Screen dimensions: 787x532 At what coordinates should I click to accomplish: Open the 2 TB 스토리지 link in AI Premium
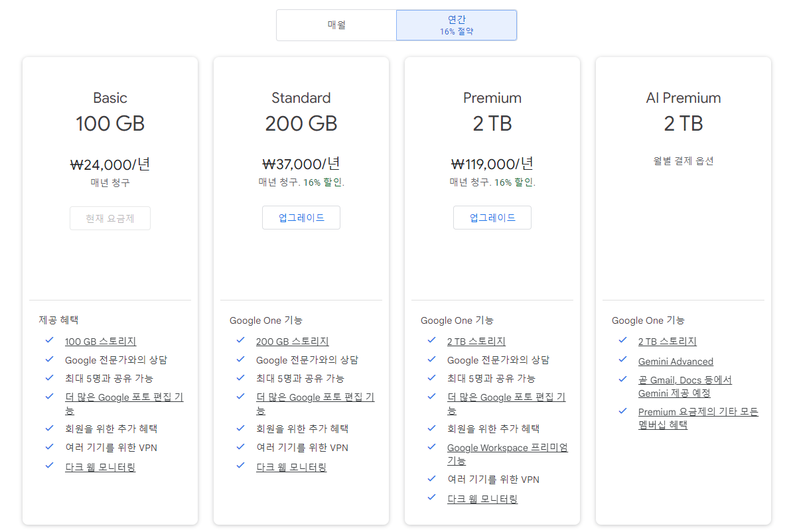click(667, 341)
